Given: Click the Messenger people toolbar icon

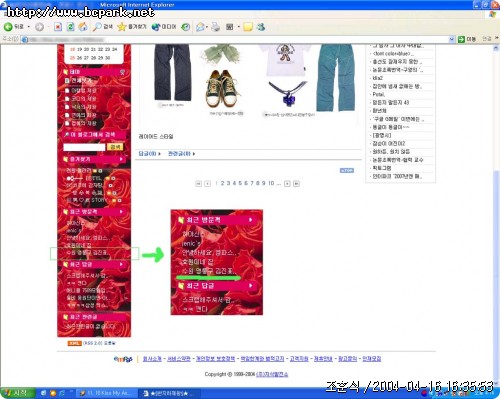Looking at the screenshot, I should point(261,27).
